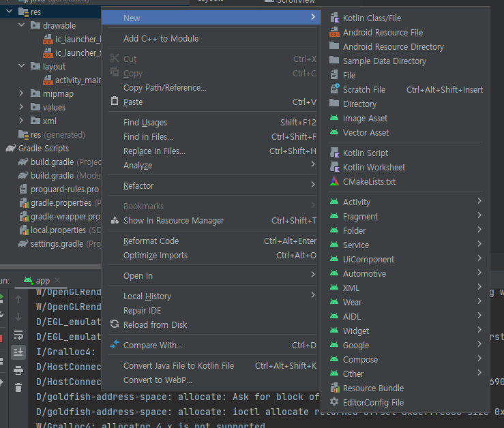Select build.gradle (Project) file
504x428 pixels.
60,162
